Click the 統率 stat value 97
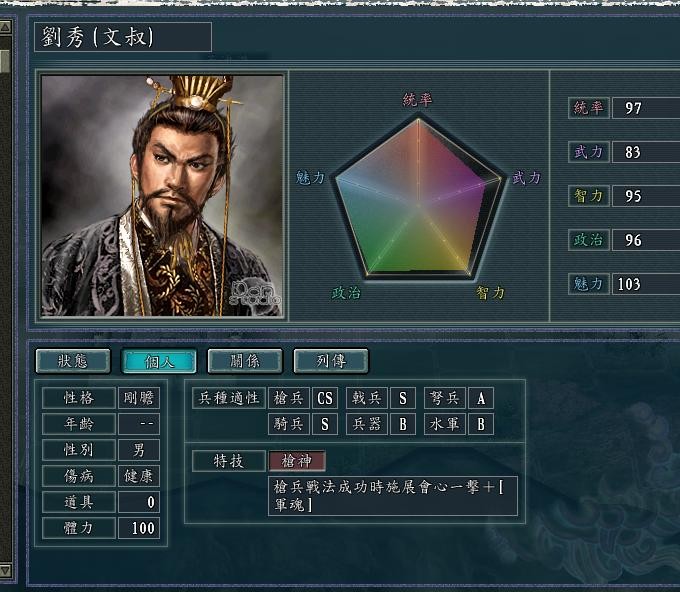 pos(646,108)
